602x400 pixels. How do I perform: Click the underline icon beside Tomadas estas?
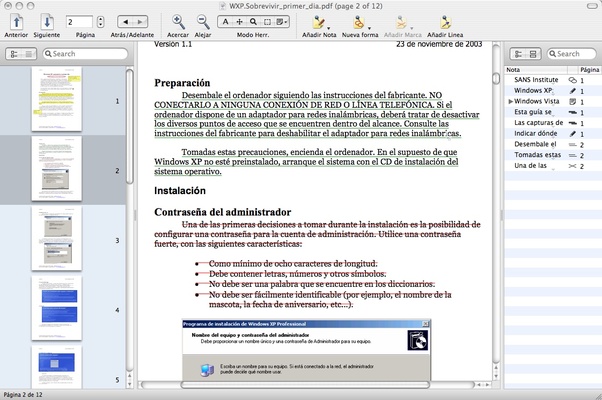[x=572, y=155]
